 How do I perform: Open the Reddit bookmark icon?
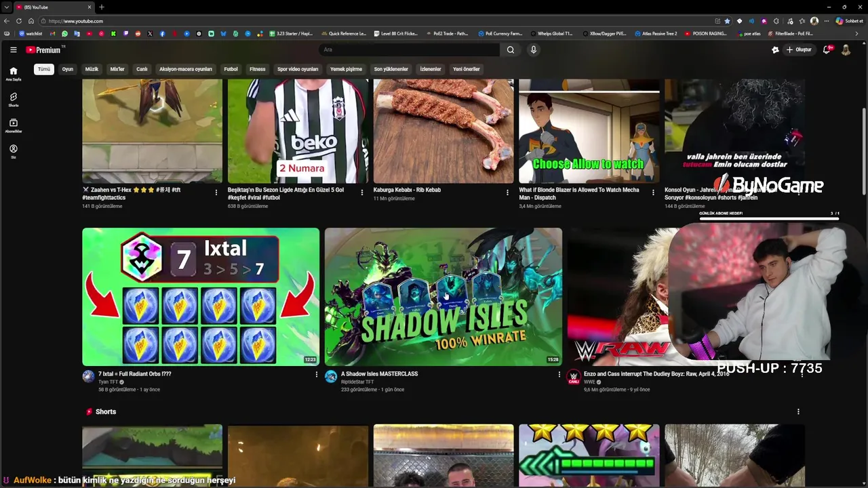[x=138, y=33]
